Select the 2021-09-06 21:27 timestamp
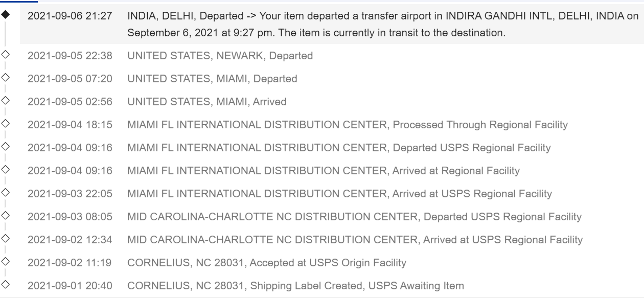644x298 pixels. pos(70,16)
